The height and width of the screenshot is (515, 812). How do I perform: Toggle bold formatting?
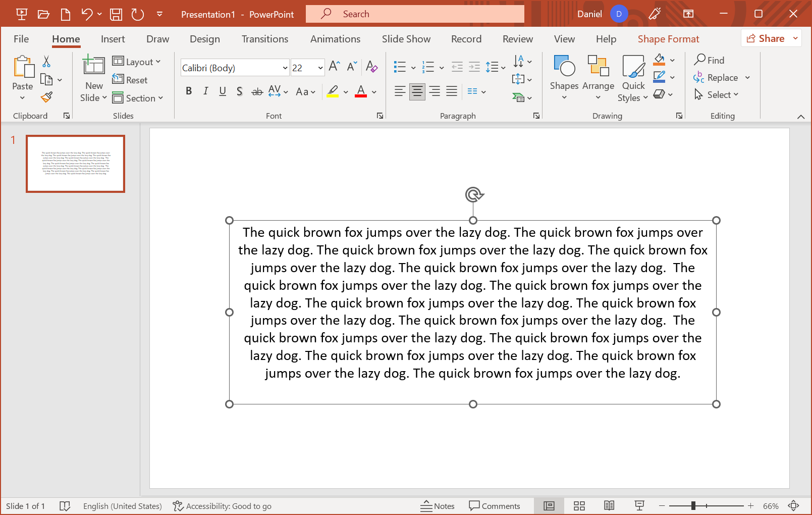[x=189, y=91]
